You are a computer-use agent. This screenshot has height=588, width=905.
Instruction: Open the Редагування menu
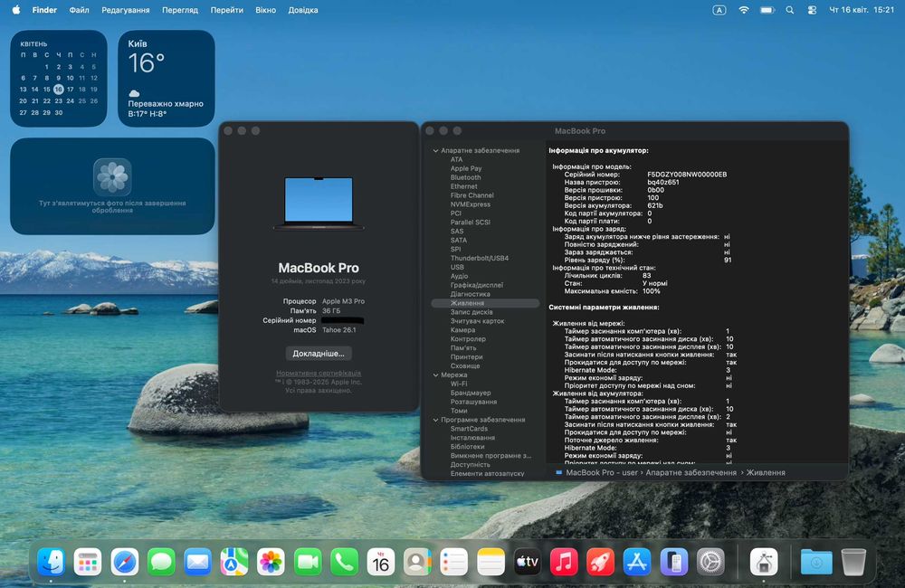[125, 10]
